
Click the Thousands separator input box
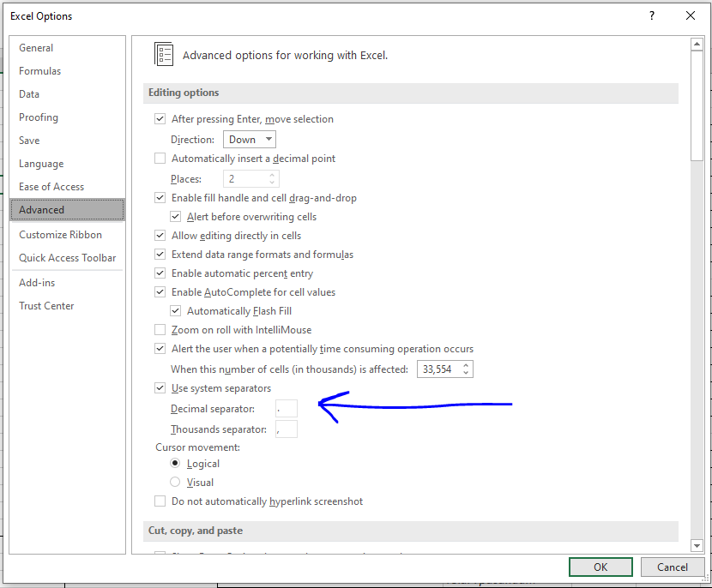coord(287,429)
